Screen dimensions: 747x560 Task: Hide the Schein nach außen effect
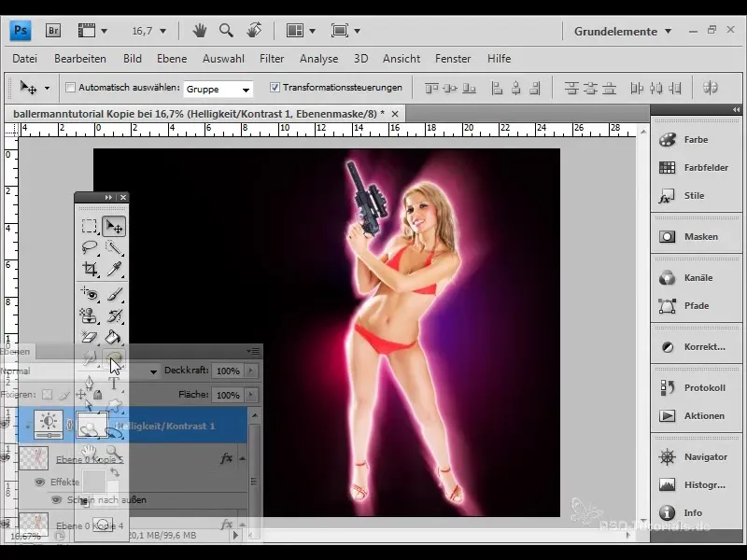[57, 499]
